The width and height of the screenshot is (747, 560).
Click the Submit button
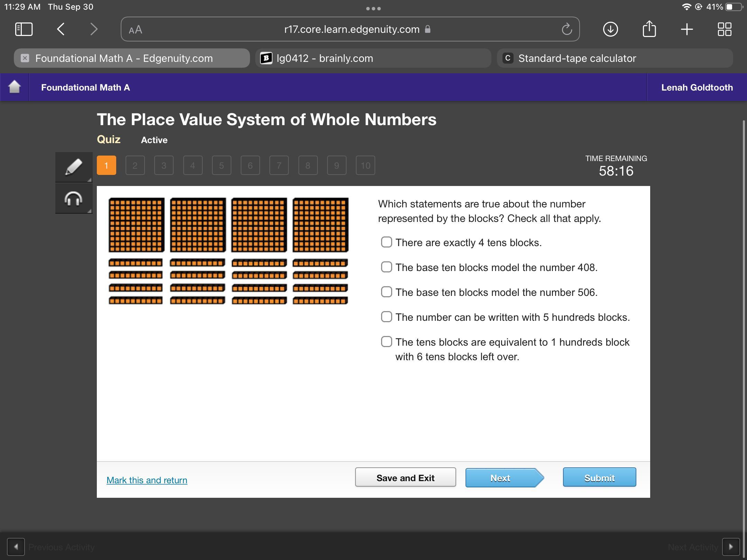599,477
